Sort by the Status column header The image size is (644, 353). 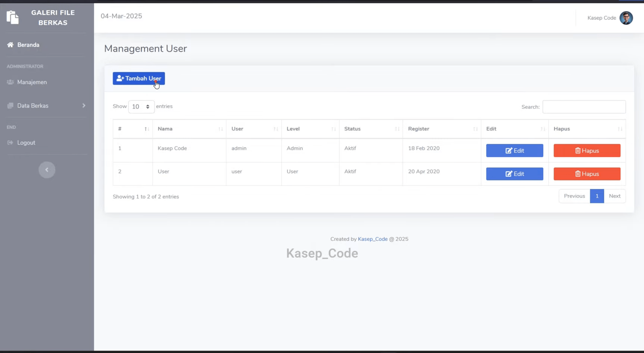[371, 129]
